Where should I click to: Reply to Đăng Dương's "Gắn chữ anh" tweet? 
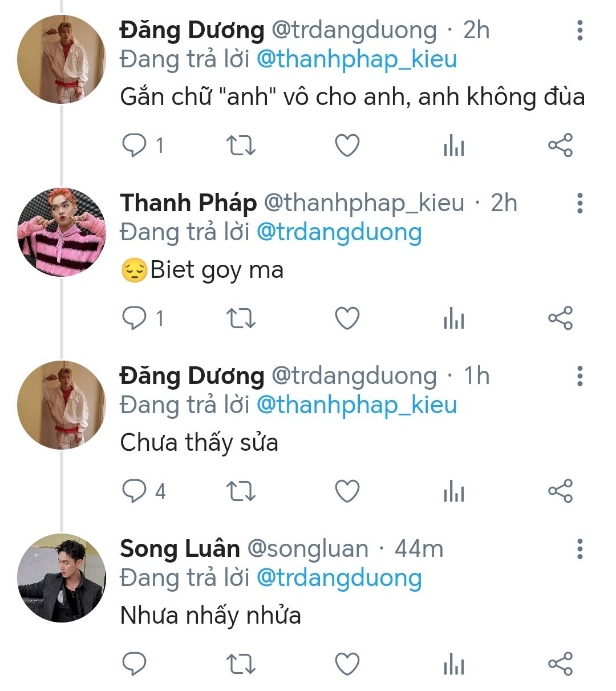(135, 146)
